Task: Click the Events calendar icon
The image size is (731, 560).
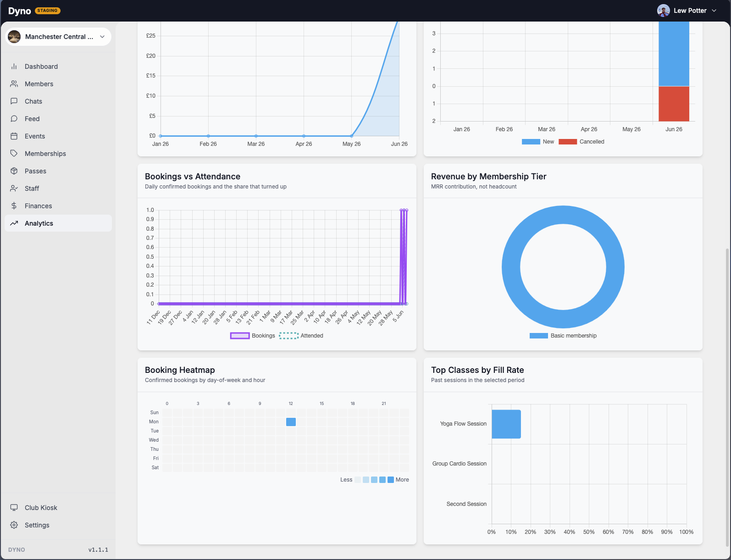Action: [14, 136]
